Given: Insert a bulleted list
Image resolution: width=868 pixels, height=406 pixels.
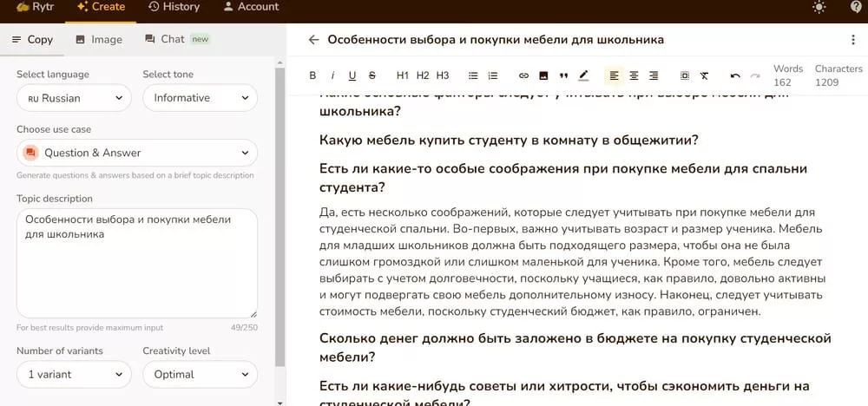Looking at the screenshot, I should tap(473, 75).
